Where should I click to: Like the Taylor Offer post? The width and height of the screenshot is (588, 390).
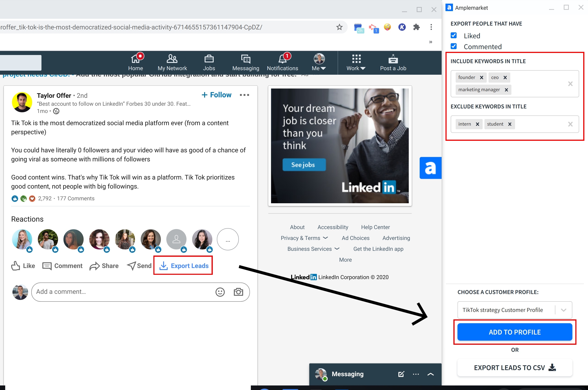tap(22, 266)
